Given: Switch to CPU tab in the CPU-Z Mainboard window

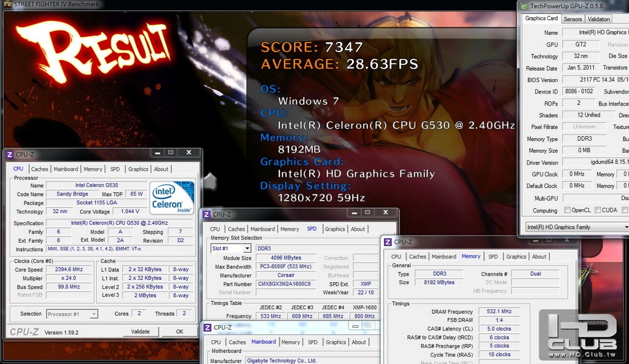Looking at the screenshot, I should pyautogui.click(x=216, y=343).
